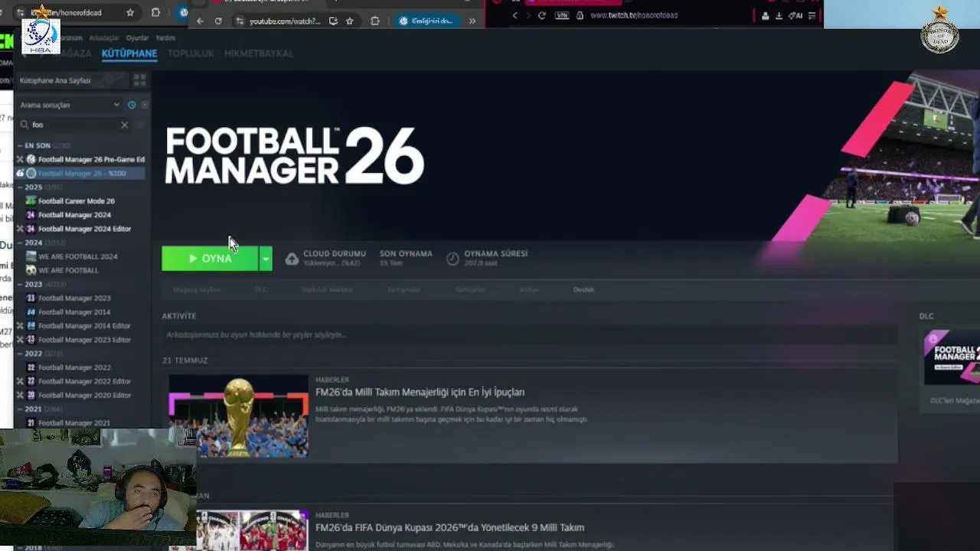The width and height of the screenshot is (980, 551).
Task: Click the Oynama Süresi clock icon
Action: pyautogui.click(x=452, y=259)
